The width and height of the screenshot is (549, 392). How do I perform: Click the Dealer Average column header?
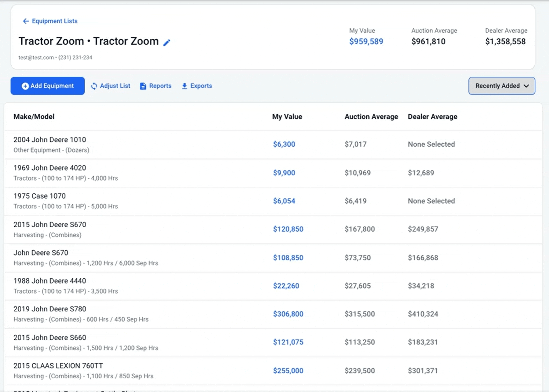(x=432, y=117)
